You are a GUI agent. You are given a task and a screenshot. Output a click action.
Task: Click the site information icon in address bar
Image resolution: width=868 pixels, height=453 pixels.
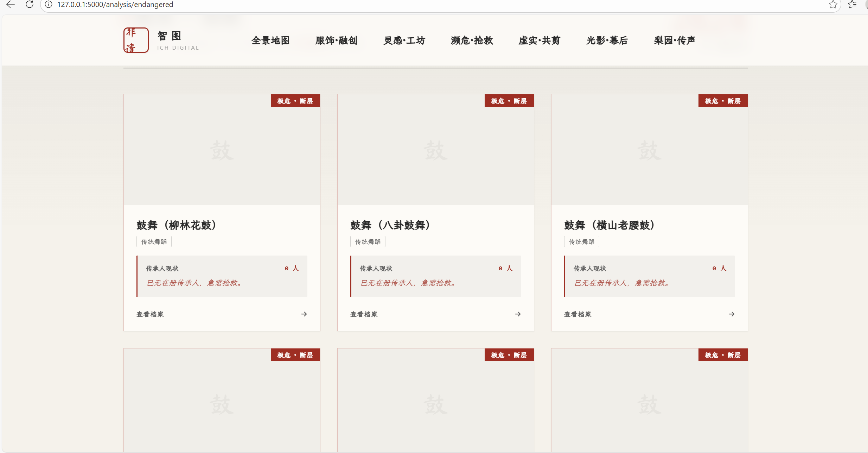(x=49, y=5)
